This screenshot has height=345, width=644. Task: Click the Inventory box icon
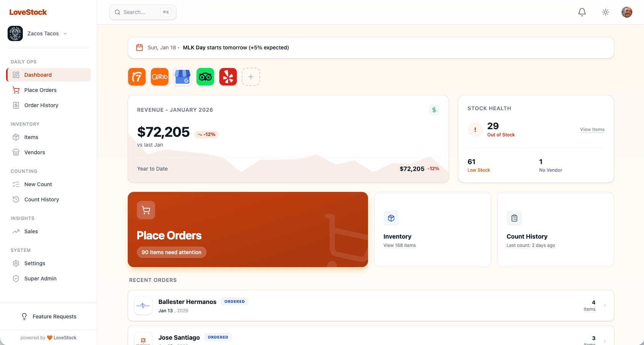pos(391,218)
